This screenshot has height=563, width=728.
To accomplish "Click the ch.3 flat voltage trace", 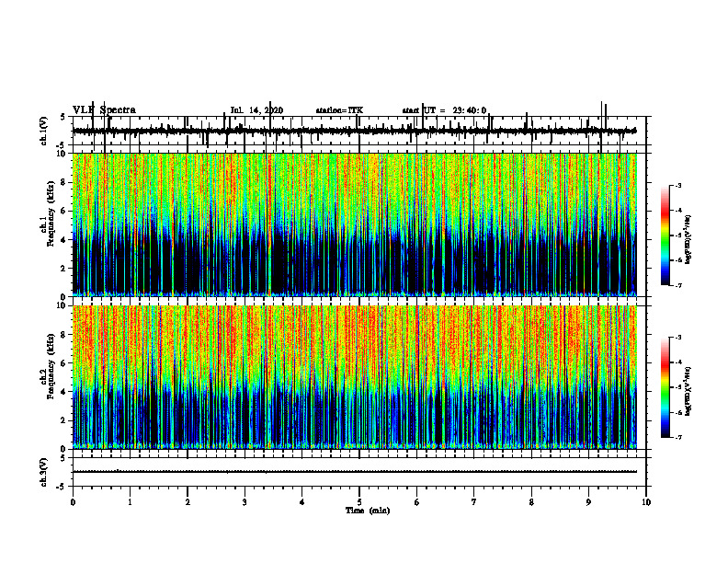I will click(x=354, y=472).
